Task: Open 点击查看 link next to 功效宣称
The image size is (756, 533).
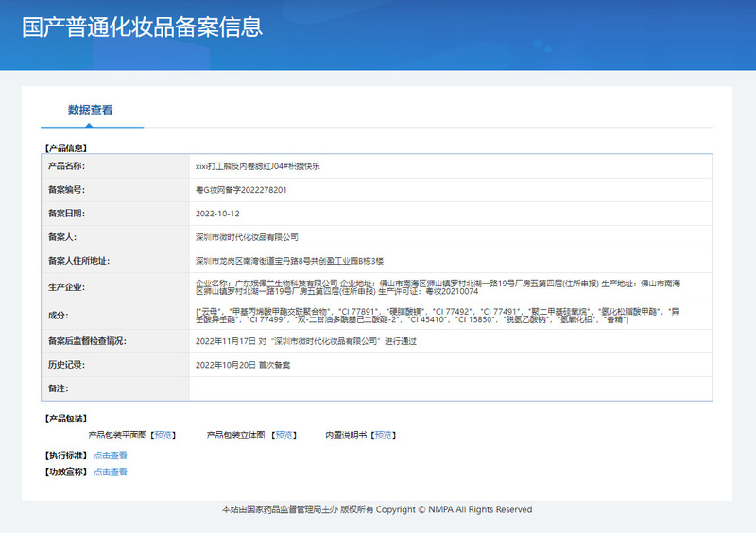Action: pos(110,472)
